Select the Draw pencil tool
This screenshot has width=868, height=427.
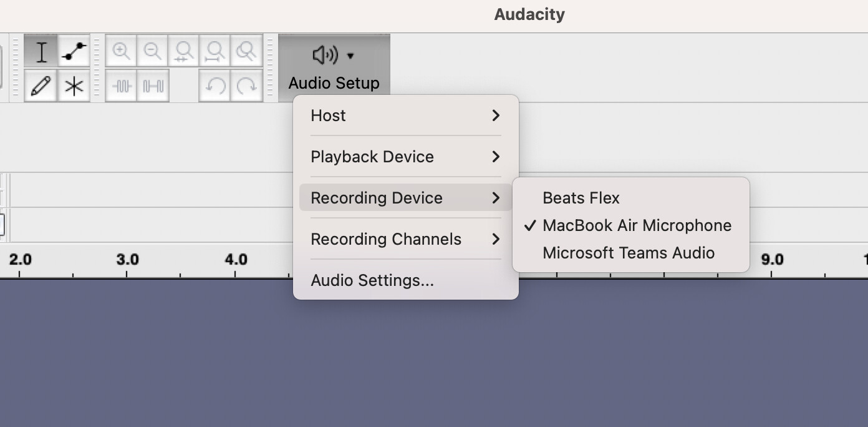pos(41,86)
